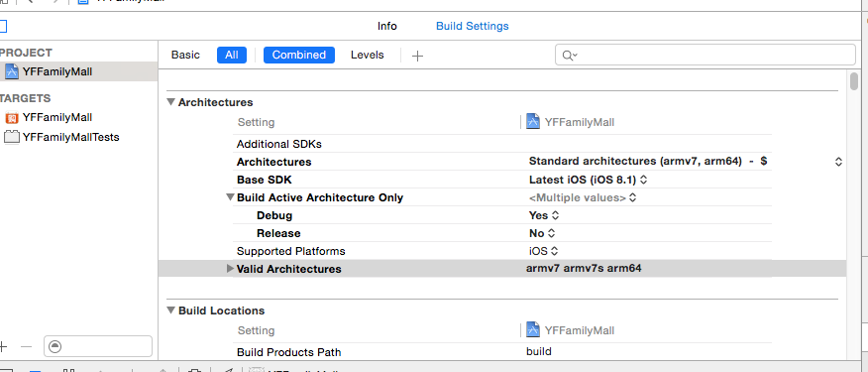Select the YFFamilyMallTests target
The width and height of the screenshot is (868, 372).
70,137
